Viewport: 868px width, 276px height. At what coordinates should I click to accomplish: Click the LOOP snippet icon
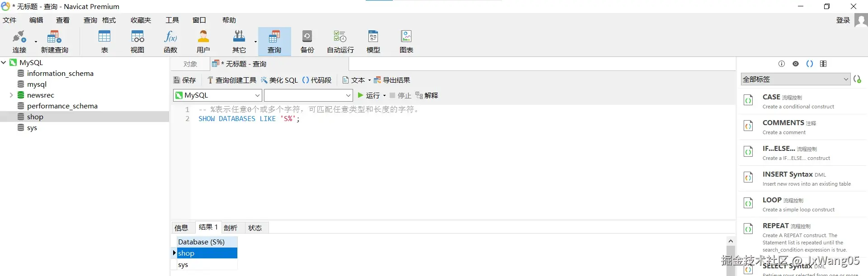point(749,203)
